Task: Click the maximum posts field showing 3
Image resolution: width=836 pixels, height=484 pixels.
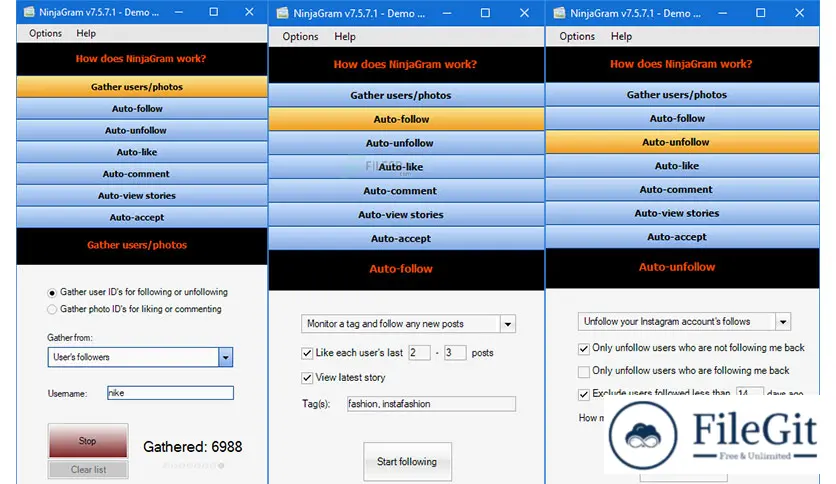Action: tap(455, 352)
